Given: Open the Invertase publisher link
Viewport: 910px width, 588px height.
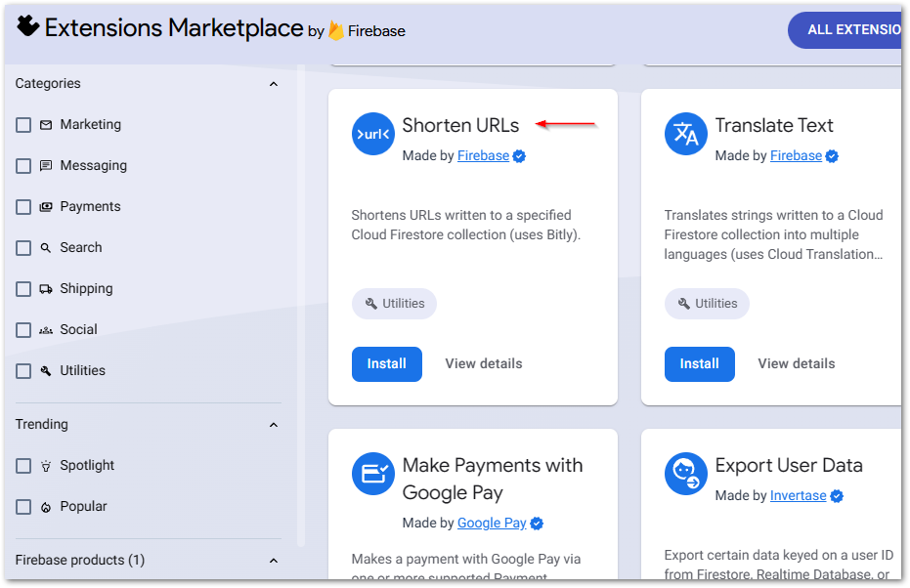Looking at the screenshot, I should (x=798, y=496).
